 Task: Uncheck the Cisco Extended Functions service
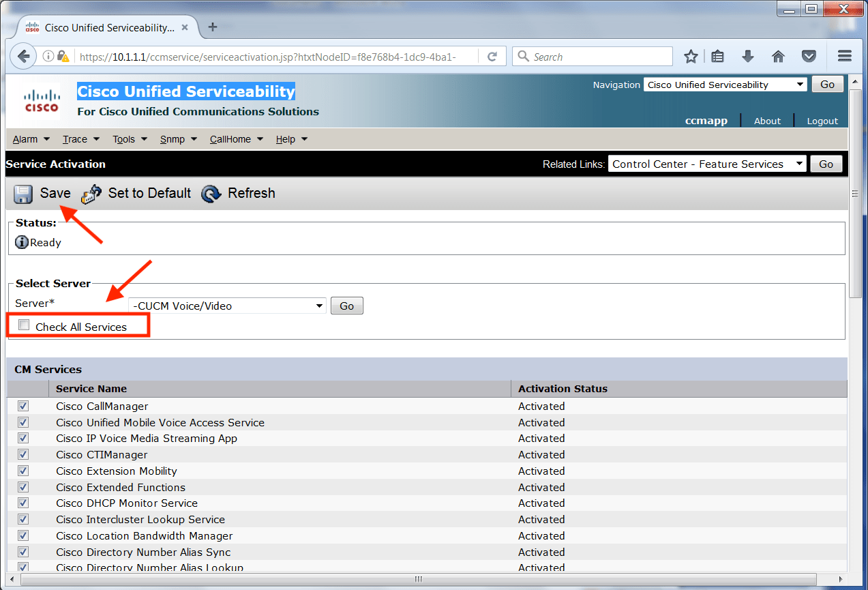[x=23, y=487]
